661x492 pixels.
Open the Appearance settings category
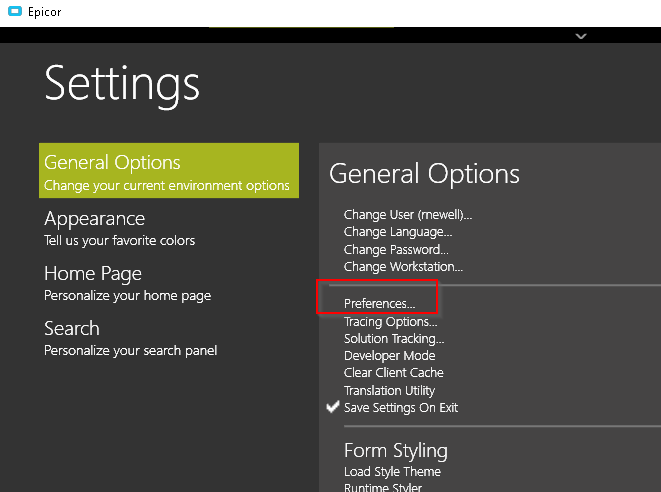click(x=119, y=228)
